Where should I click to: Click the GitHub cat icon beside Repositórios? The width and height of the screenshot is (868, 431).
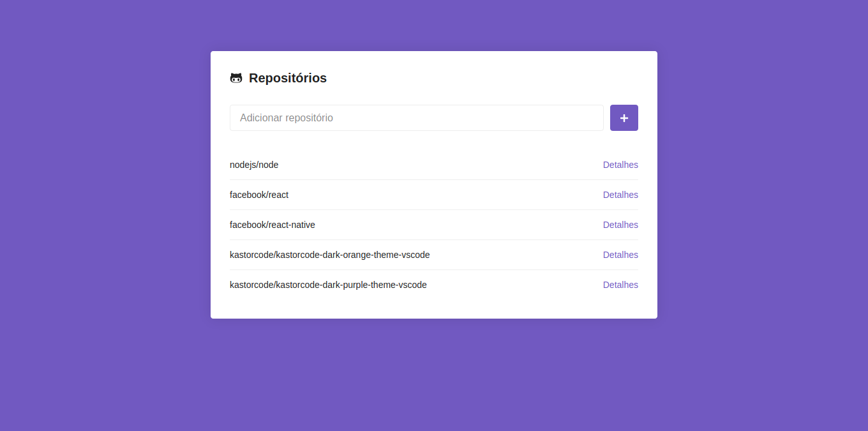pyautogui.click(x=236, y=78)
